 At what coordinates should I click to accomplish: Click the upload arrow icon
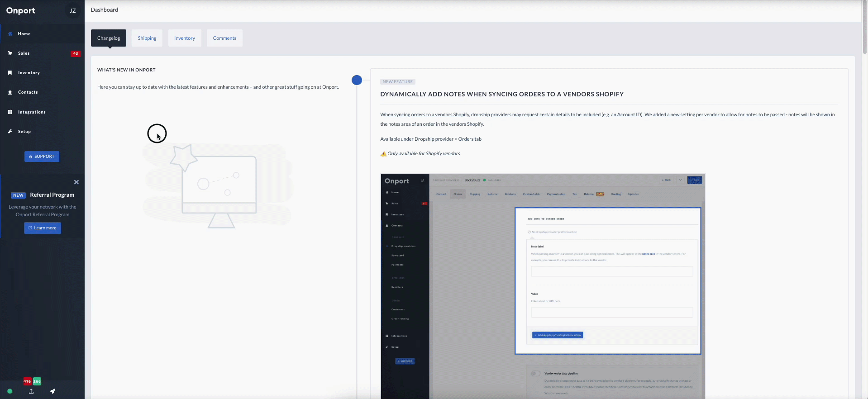pos(31,391)
